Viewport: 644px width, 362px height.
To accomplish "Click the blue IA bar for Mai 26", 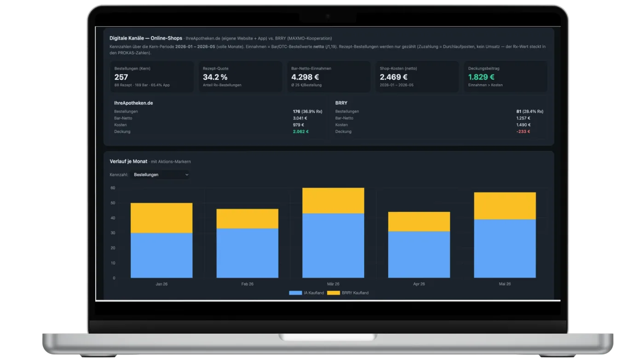I will click(x=505, y=249).
